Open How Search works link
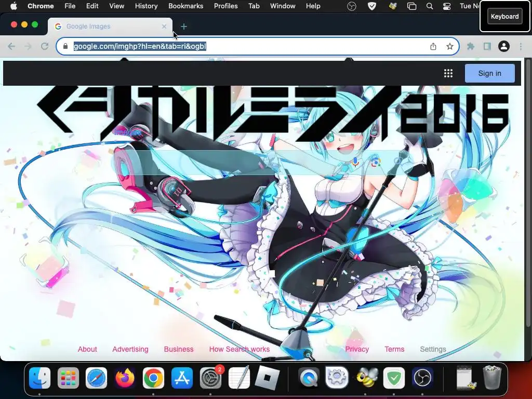The height and width of the screenshot is (399, 532). click(239, 349)
